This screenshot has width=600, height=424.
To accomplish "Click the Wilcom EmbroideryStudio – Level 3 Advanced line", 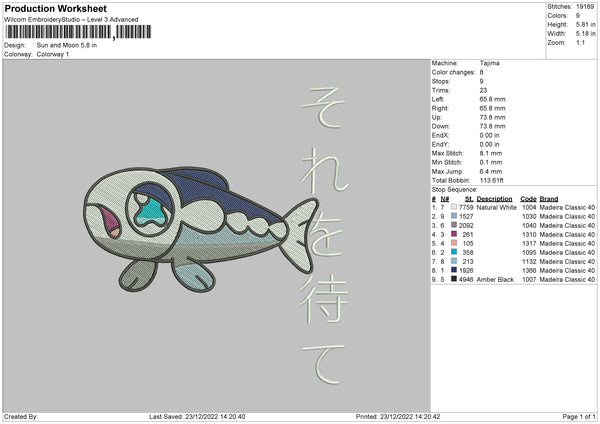I will click(x=71, y=20).
